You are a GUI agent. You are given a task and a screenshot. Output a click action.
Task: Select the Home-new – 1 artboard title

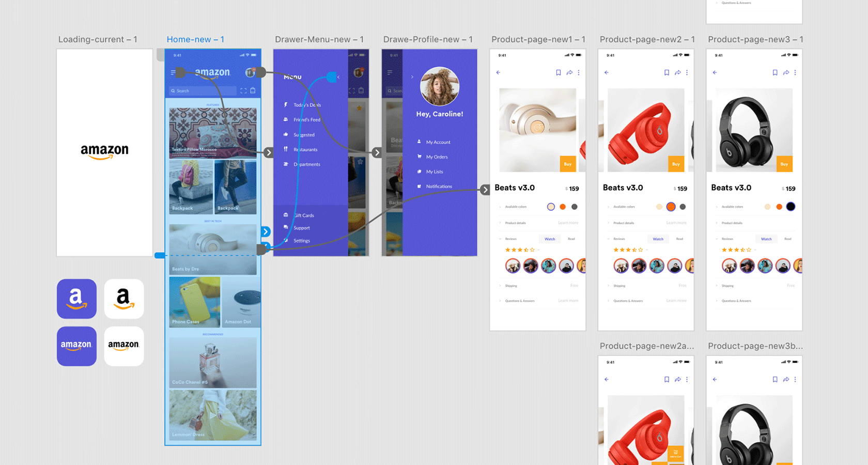click(195, 40)
